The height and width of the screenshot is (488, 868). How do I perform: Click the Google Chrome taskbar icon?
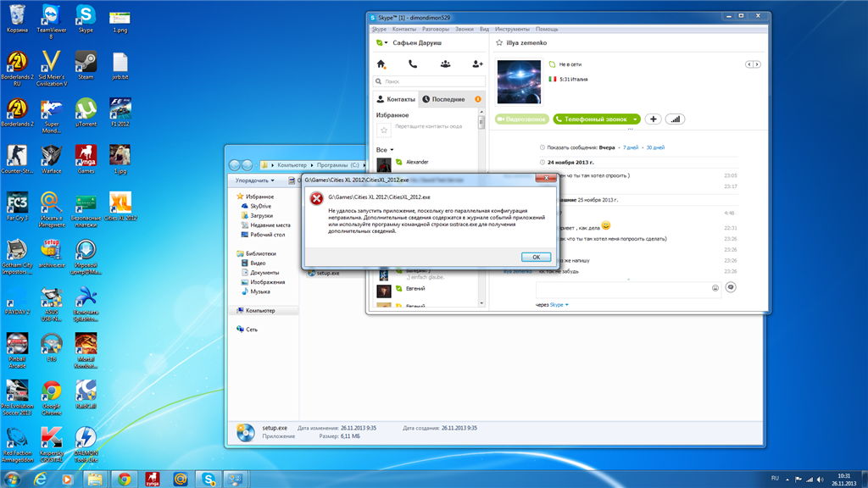tap(125, 479)
